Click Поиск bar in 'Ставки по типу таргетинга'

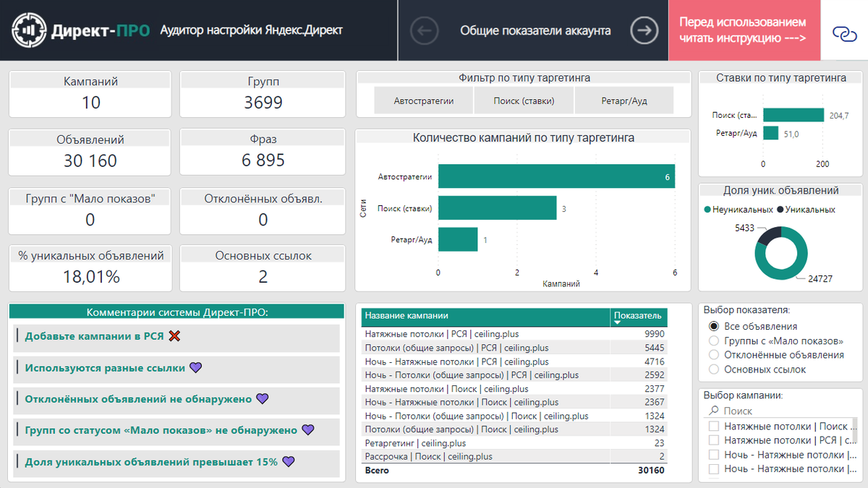click(793, 115)
